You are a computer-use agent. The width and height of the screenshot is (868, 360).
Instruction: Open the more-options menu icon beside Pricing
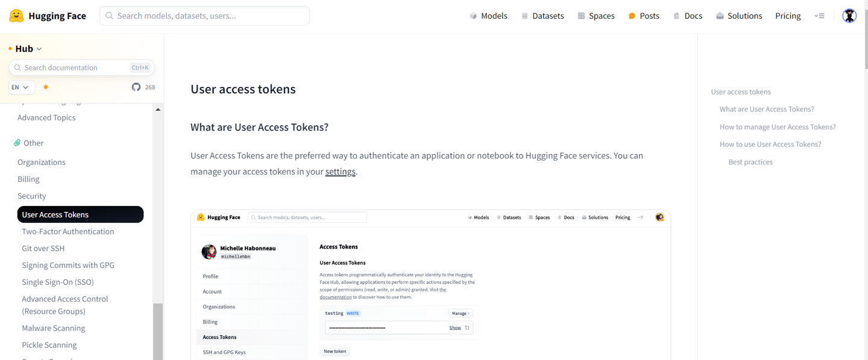819,16
